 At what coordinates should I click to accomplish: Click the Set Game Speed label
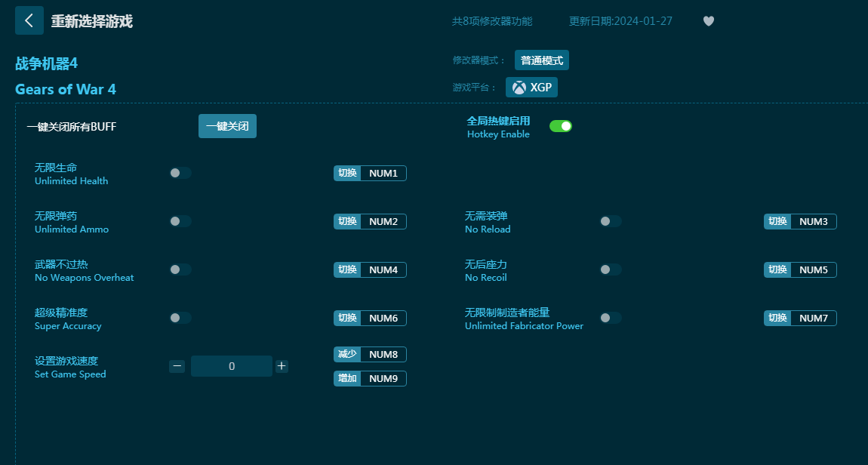coord(70,374)
